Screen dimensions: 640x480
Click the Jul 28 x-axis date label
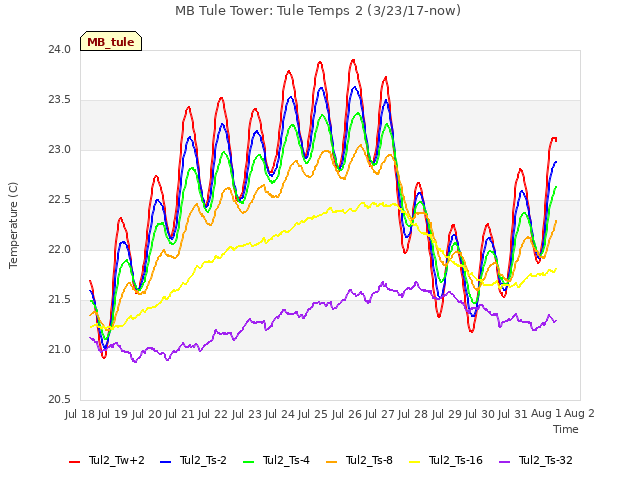point(413,414)
